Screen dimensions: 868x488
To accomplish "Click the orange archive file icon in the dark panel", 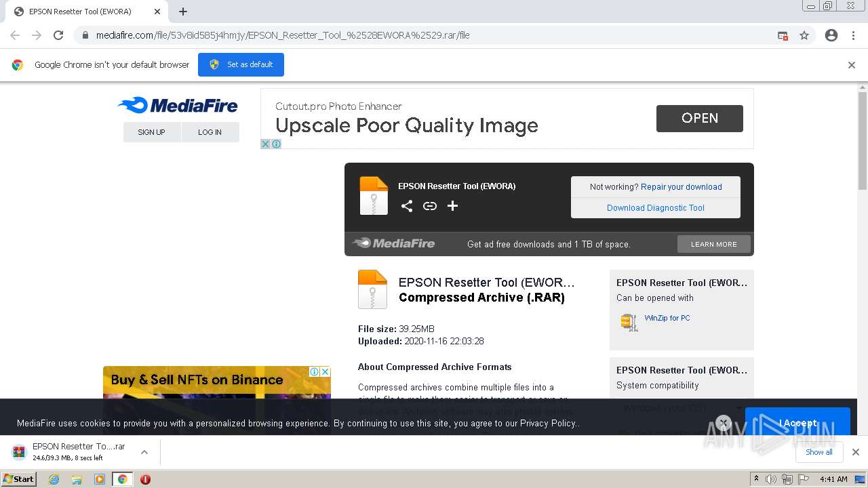I will point(374,195).
